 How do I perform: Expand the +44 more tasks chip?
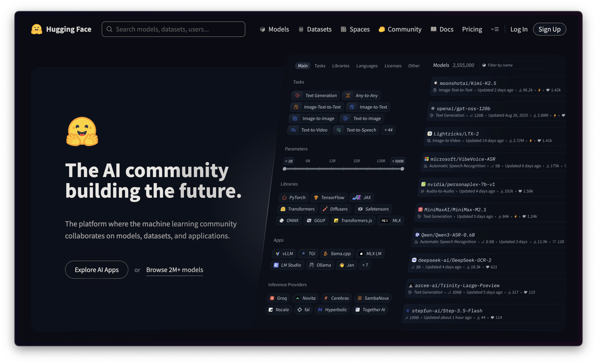pos(388,130)
